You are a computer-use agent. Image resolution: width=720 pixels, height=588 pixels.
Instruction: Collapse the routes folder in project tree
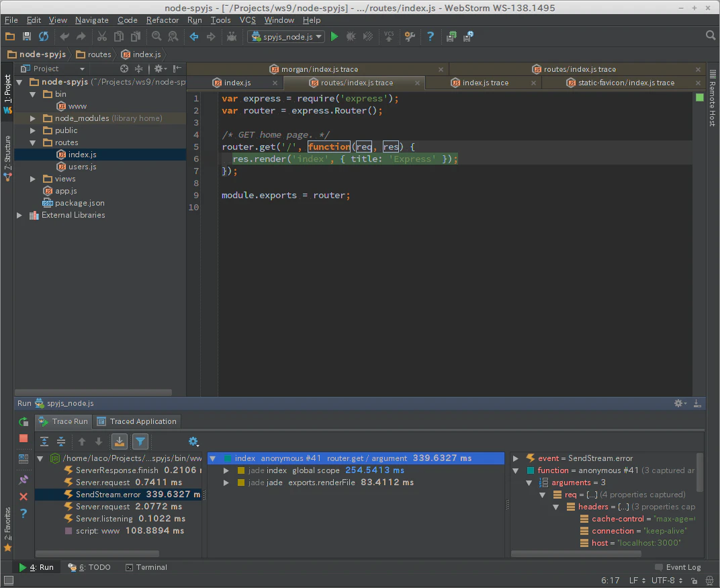click(33, 143)
